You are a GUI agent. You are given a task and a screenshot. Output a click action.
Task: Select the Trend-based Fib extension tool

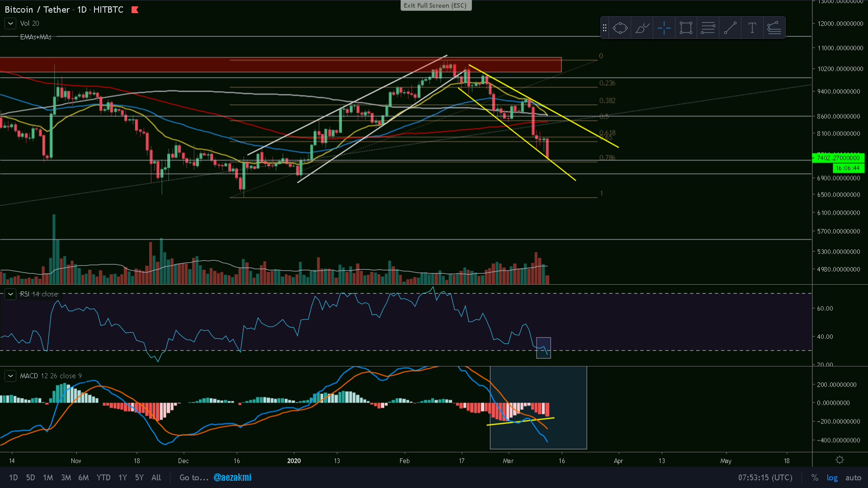click(x=774, y=28)
